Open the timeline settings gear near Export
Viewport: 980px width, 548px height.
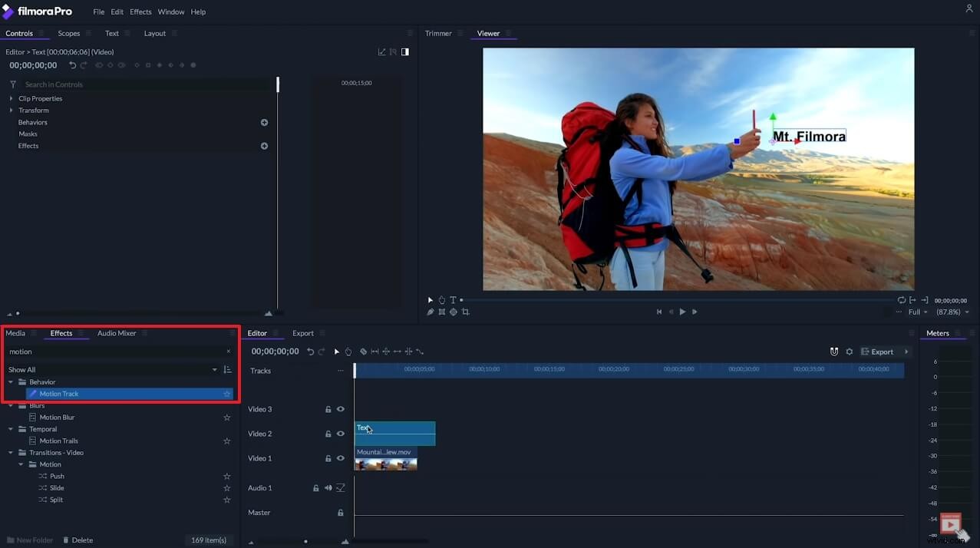point(849,352)
